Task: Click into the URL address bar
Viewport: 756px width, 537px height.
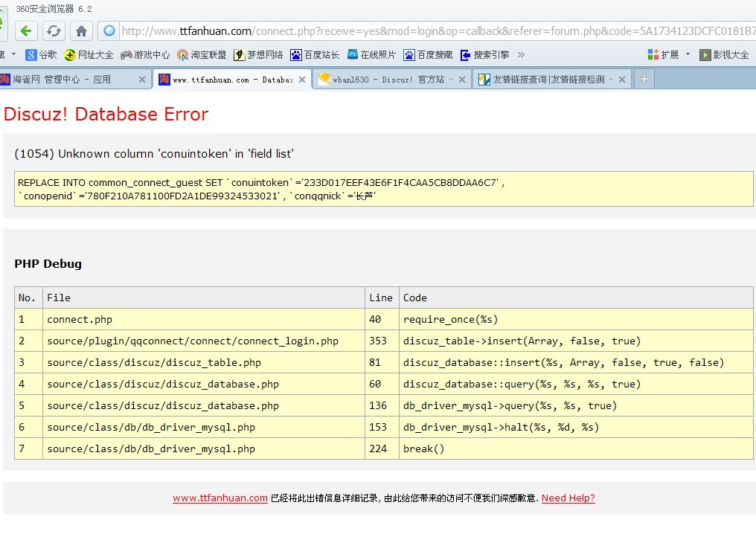Action: point(432,31)
